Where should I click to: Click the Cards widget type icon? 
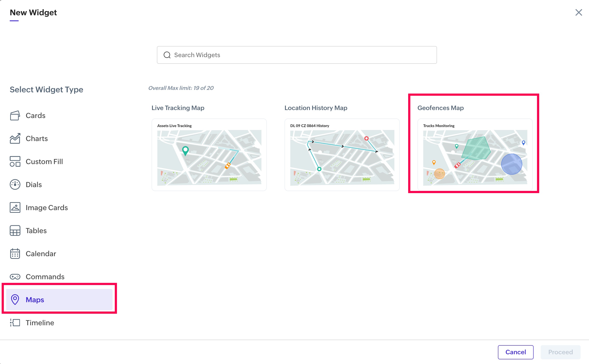click(15, 116)
